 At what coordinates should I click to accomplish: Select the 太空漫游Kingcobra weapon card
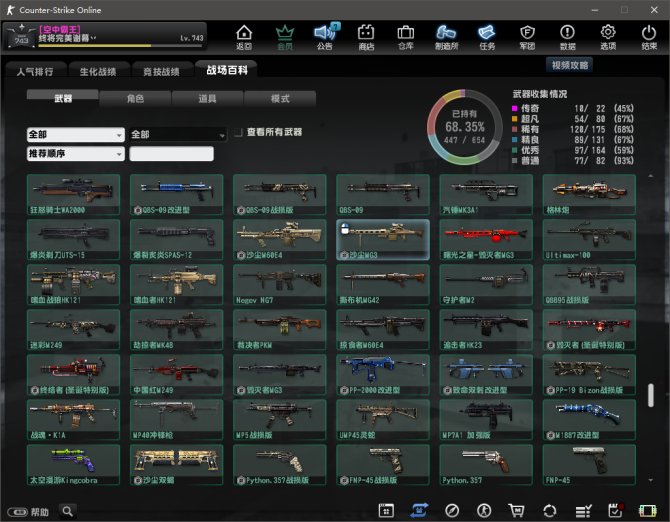[x=73, y=465]
